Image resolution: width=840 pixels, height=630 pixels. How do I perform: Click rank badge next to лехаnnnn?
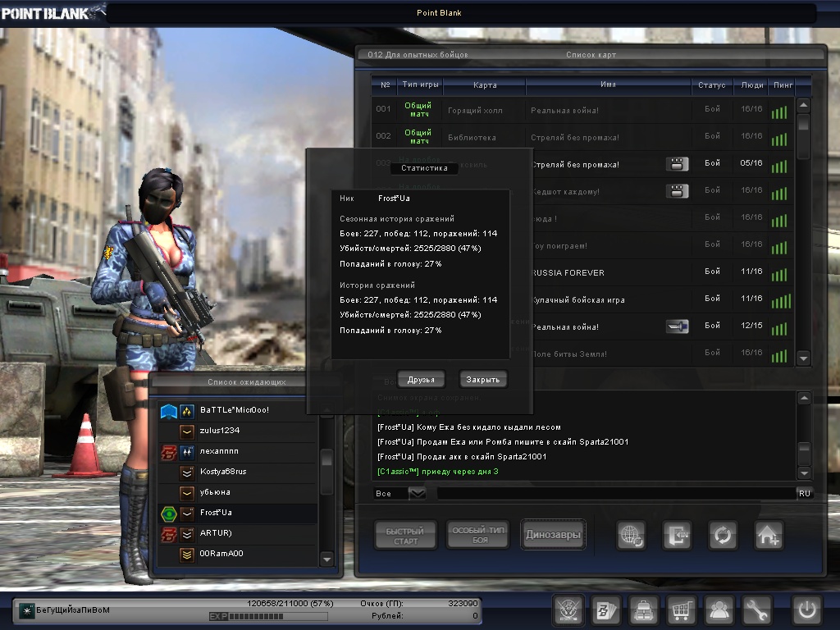(x=187, y=452)
